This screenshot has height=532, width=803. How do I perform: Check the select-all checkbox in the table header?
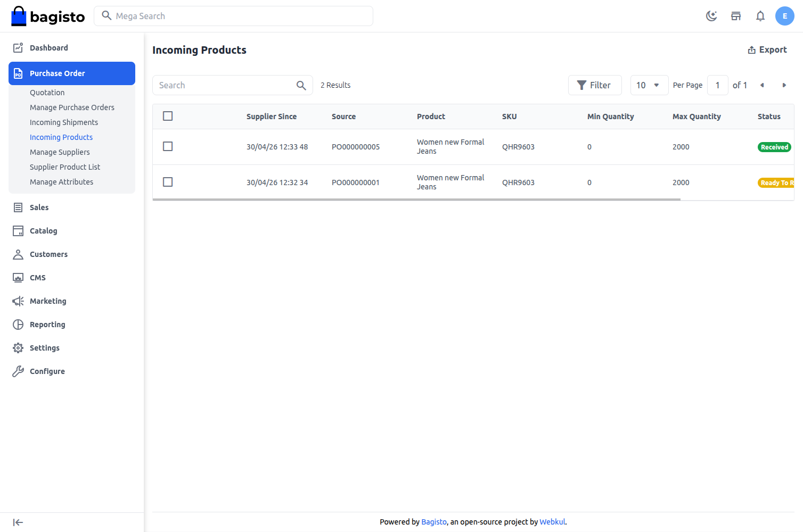click(168, 115)
